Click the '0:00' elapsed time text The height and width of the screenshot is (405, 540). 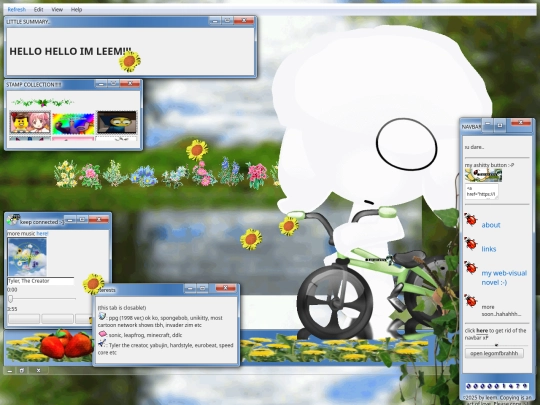[12, 290]
